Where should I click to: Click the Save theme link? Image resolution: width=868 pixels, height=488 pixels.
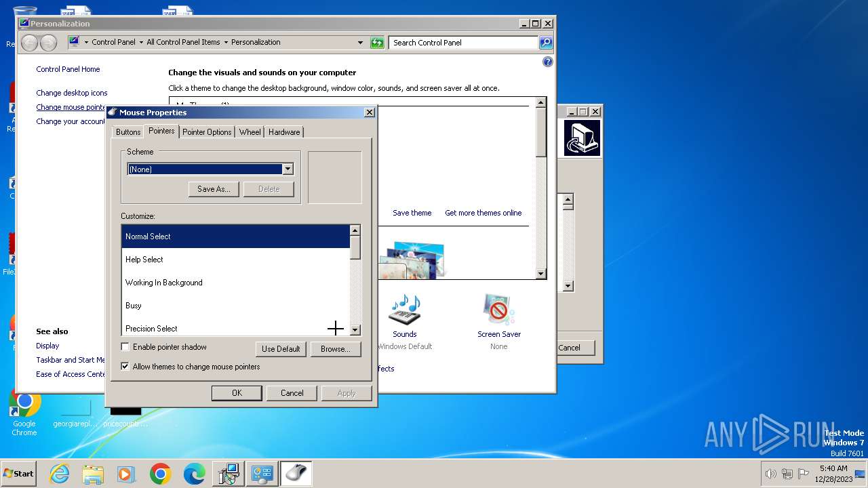412,213
